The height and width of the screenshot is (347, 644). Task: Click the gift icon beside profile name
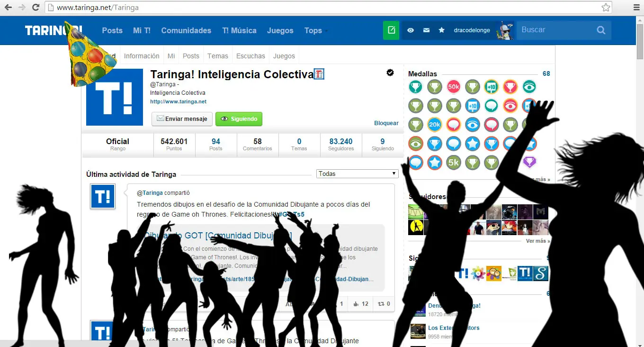[x=319, y=74]
